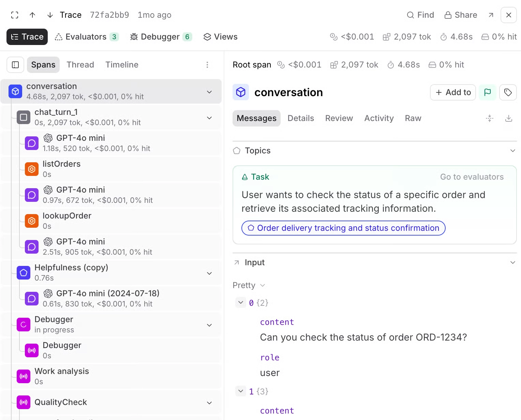Select the Helpfulness (copy) evaluator icon
This screenshot has width=521, height=420.
tap(24, 273)
